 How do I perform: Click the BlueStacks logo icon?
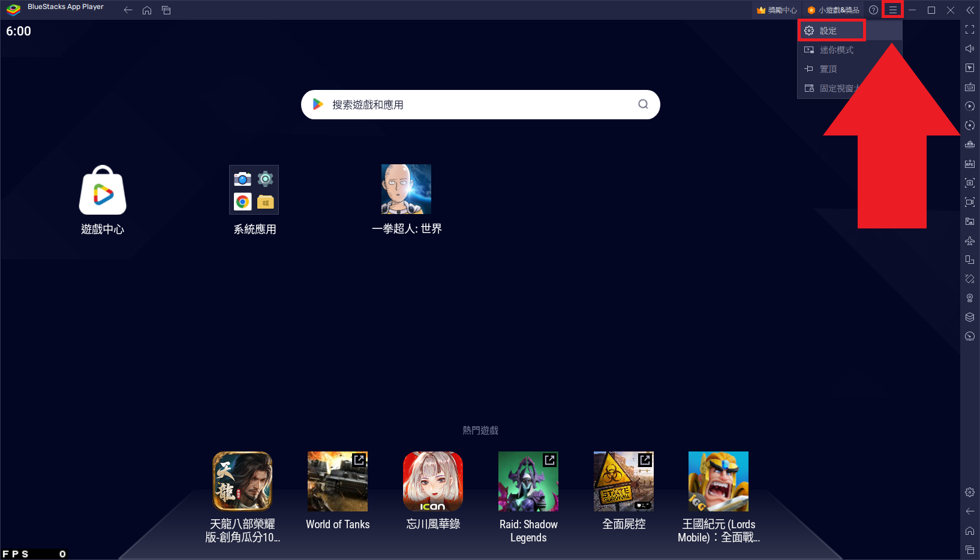(13, 10)
